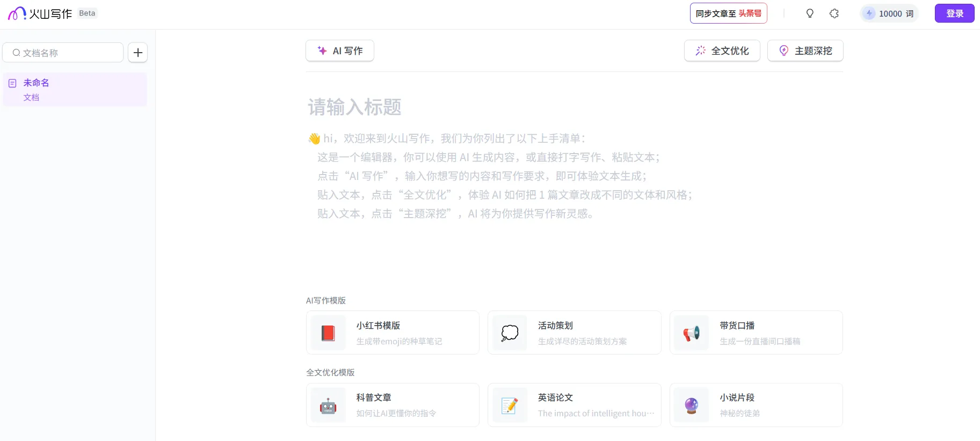Click the 全文优化 button
This screenshot has height=441, width=980.
click(722, 50)
